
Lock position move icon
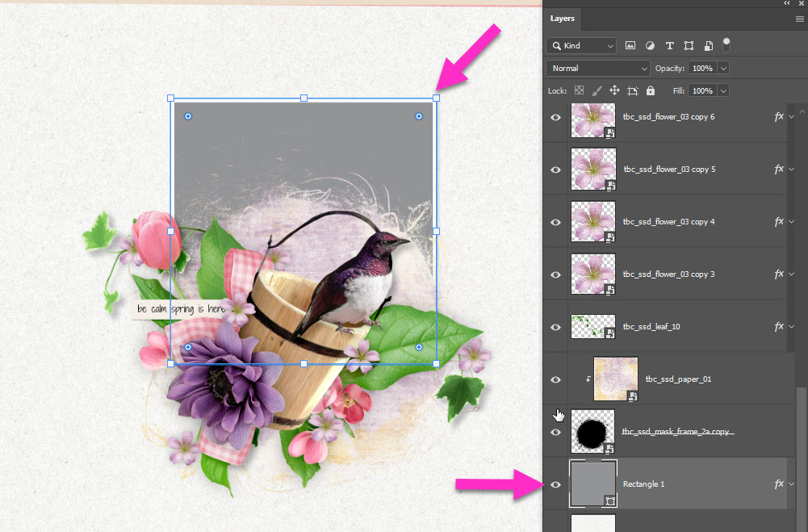tap(615, 90)
